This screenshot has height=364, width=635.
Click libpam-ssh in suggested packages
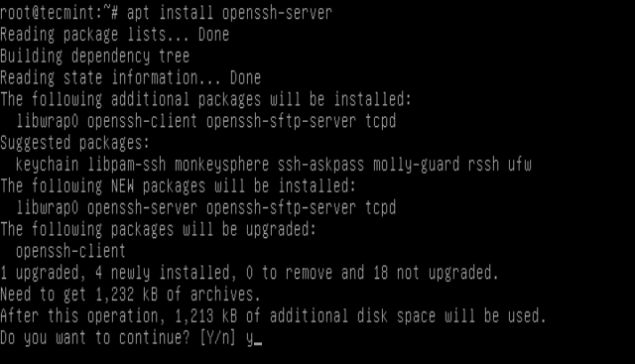[126, 165]
